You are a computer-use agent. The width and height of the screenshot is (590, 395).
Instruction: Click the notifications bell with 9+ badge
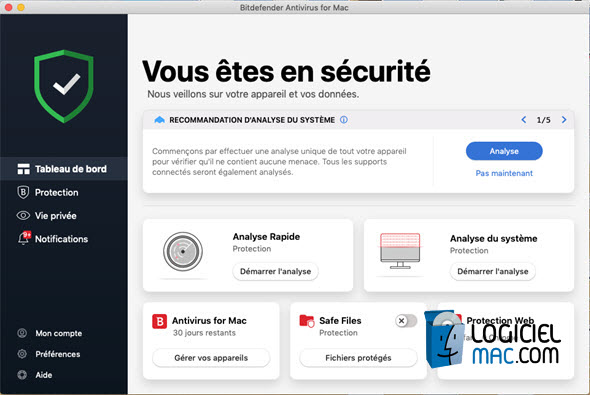(x=24, y=238)
